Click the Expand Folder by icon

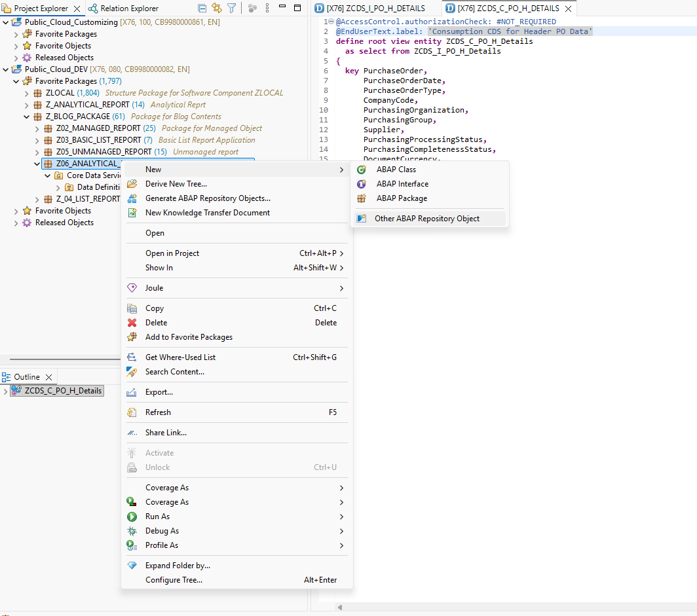(132, 566)
